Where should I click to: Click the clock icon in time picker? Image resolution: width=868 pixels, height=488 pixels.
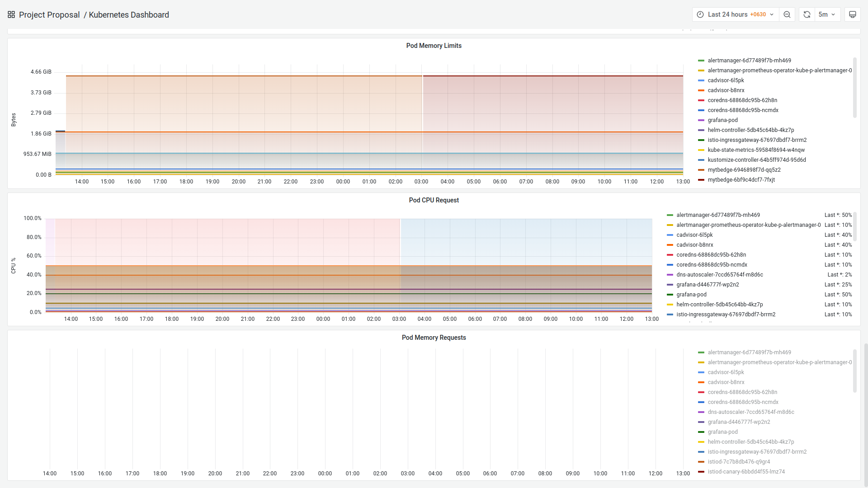[x=700, y=14]
